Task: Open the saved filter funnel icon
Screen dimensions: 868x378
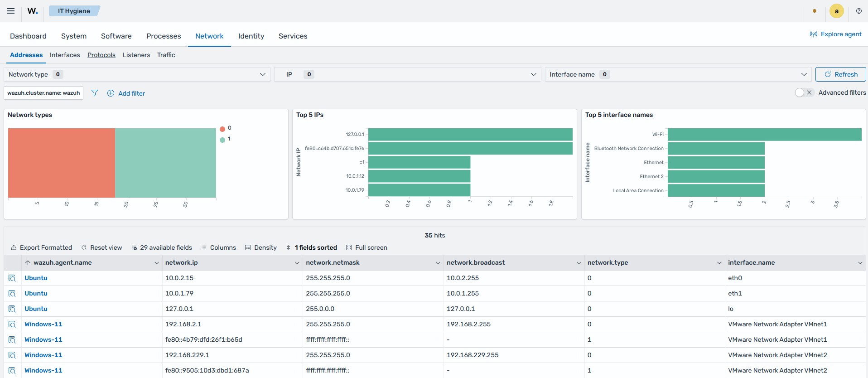Action: pyautogui.click(x=95, y=93)
